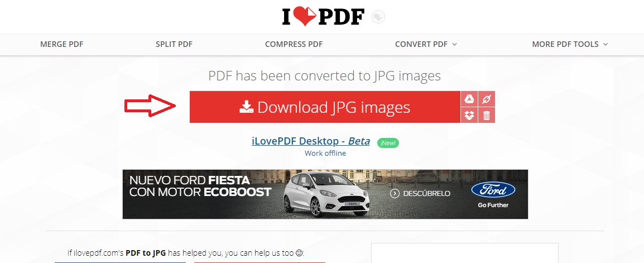Open the Merge PDF tool

(61, 44)
